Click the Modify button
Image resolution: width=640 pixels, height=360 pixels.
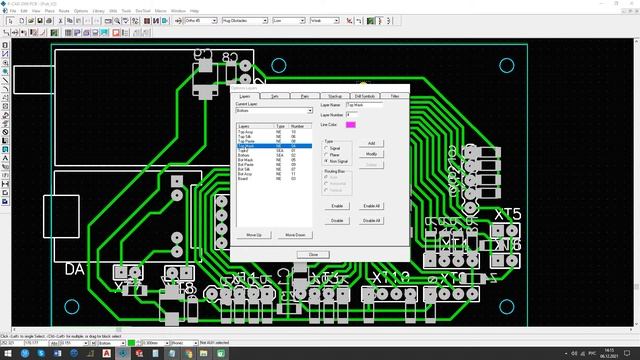click(x=371, y=154)
